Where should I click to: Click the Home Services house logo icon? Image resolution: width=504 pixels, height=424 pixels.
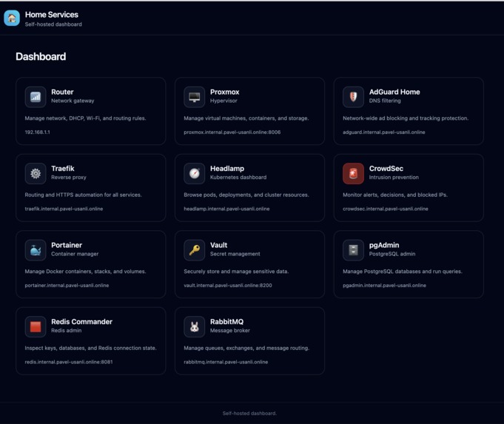12,18
